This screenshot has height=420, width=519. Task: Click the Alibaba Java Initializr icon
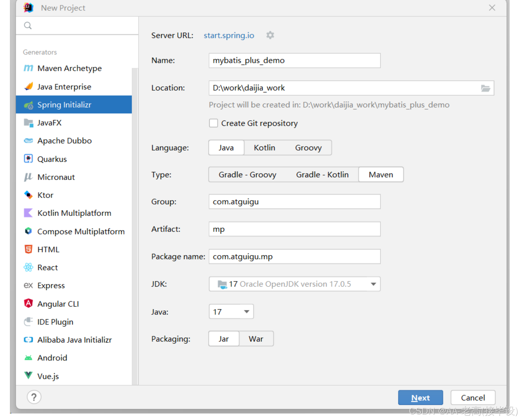[28, 339]
